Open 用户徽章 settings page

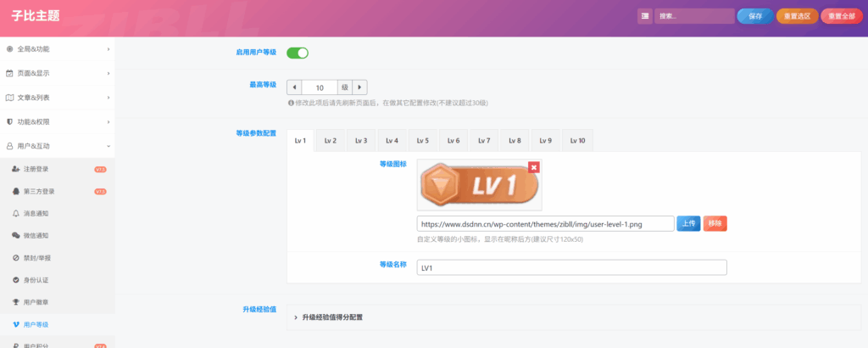pos(58,302)
